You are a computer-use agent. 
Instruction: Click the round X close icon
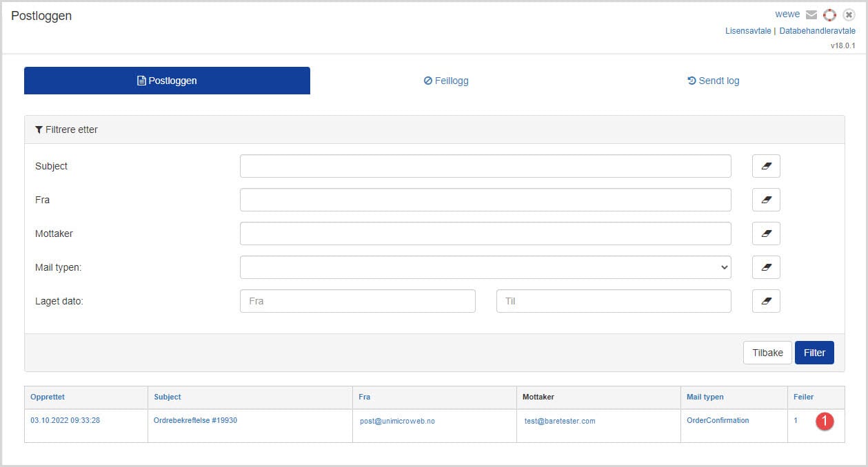[849, 14]
